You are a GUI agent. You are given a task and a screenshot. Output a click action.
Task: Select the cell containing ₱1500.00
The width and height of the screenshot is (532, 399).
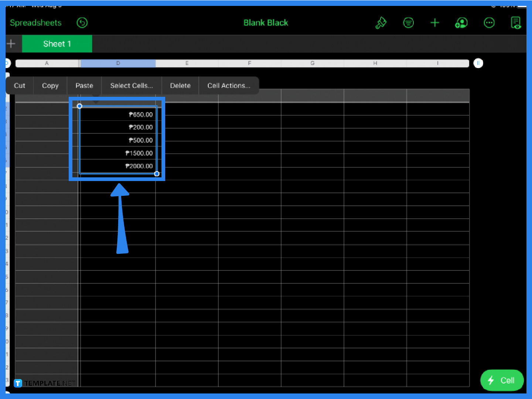pyautogui.click(x=118, y=153)
